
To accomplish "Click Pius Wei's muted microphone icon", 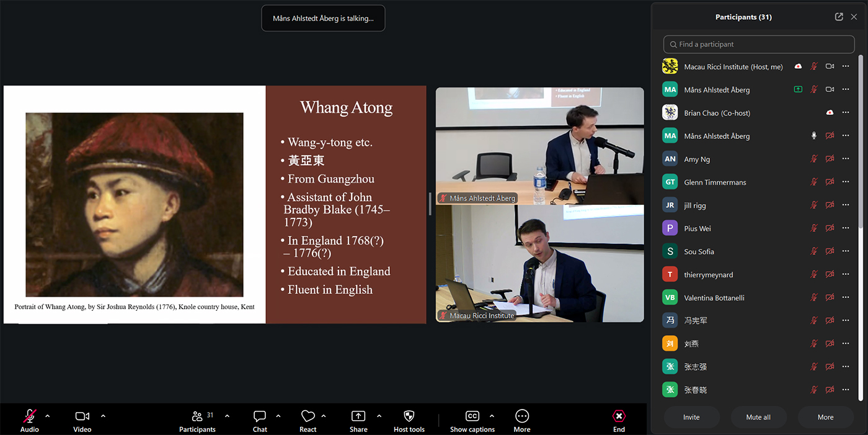I will pyautogui.click(x=814, y=228).
